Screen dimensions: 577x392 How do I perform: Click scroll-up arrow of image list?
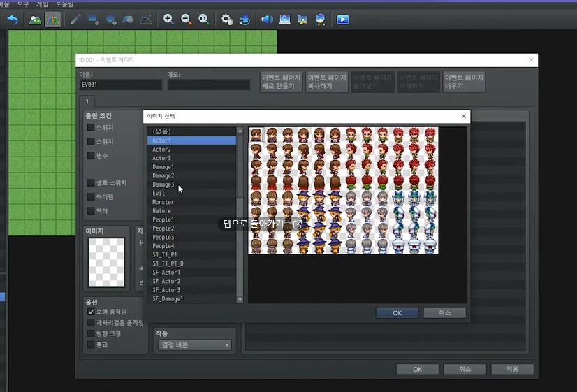coord(240,131)
